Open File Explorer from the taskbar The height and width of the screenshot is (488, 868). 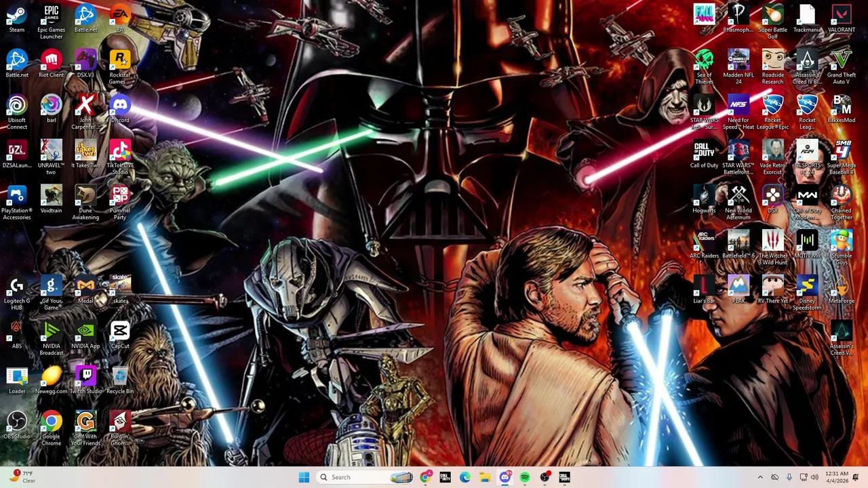(x=485, y=477)
